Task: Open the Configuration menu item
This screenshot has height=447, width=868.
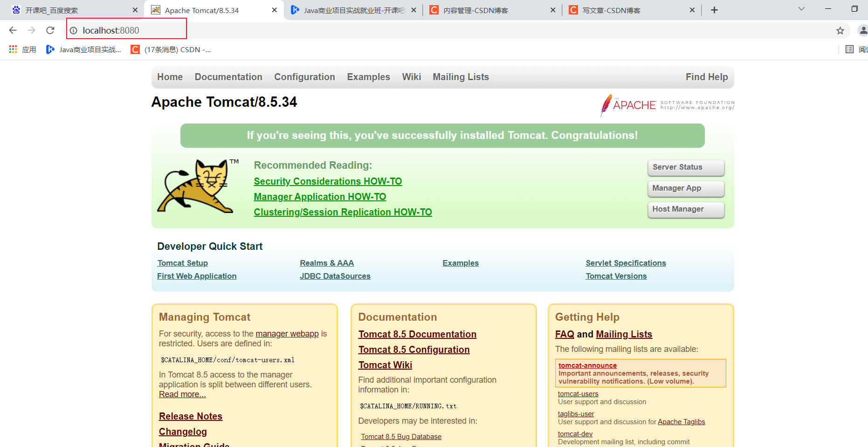Action: point(304,77)
